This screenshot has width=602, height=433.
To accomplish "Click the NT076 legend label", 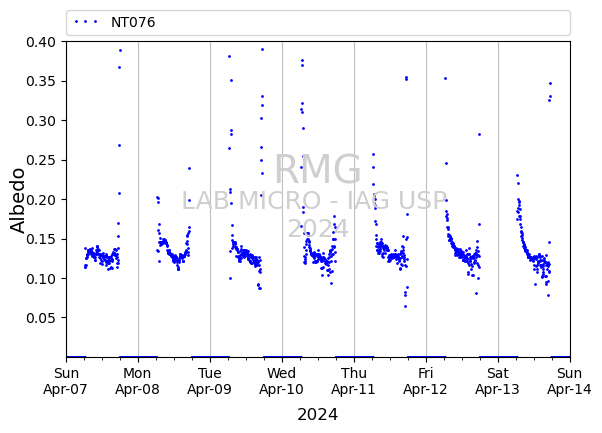I will pos(133,22).
